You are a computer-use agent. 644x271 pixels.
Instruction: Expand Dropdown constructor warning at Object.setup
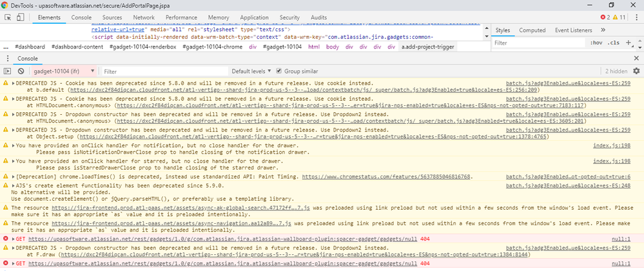click(14, 130)
